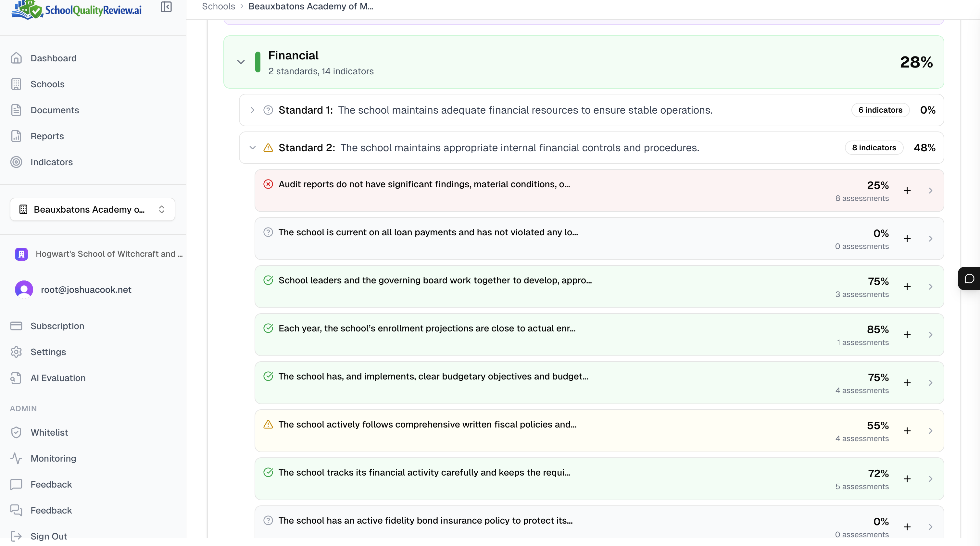Expand Standard 1 financial resources row
Screen dimensions: 980x546
[252, 110]
